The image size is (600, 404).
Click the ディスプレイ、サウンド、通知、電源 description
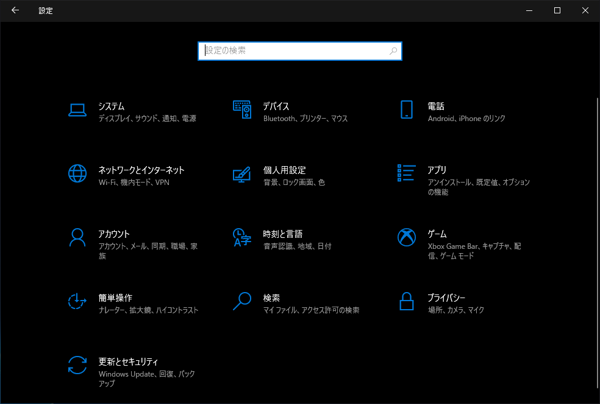pyautogui.click(x=147, y=119)
